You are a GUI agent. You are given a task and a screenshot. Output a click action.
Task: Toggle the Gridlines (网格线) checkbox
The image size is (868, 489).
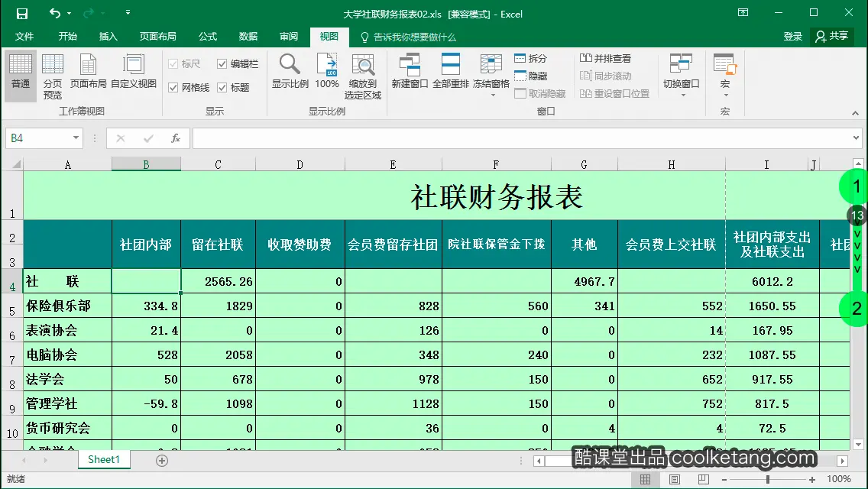(x=173, y=88)
